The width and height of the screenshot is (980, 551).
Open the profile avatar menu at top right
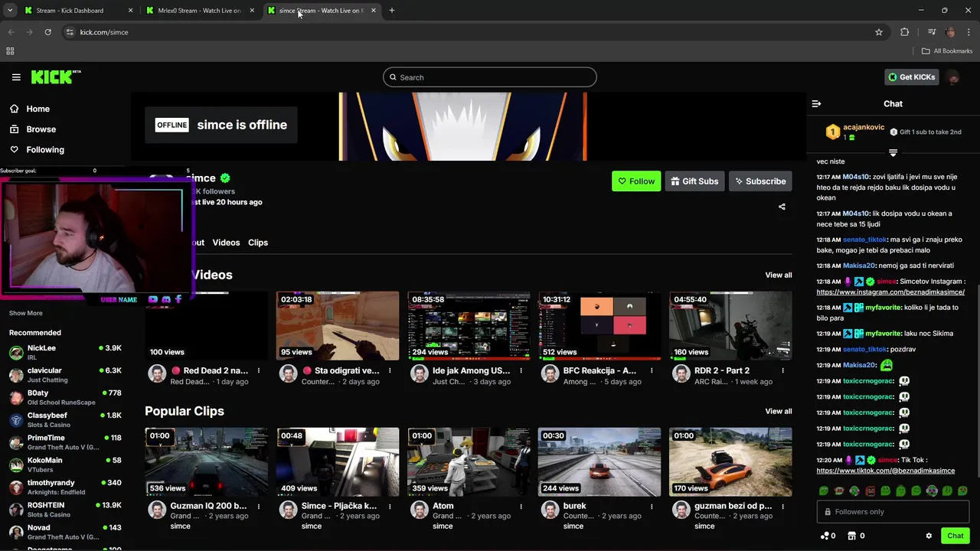[x=953, y=77]
